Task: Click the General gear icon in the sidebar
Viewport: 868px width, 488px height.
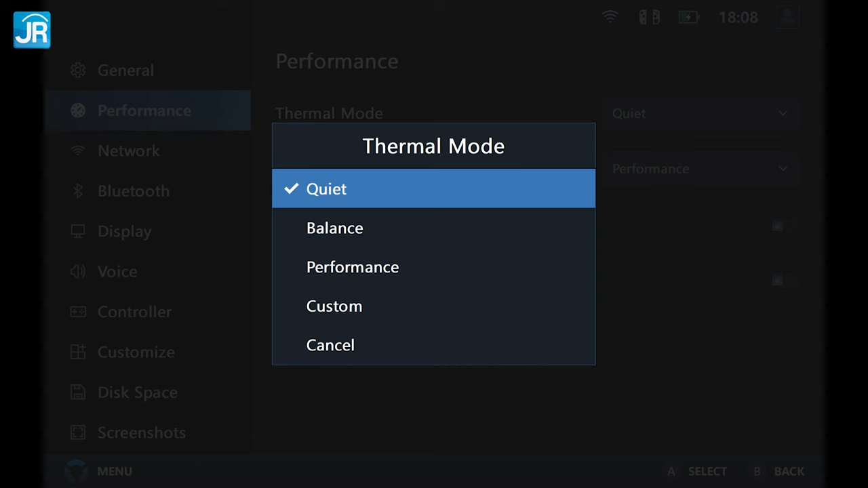Action: 78,70
